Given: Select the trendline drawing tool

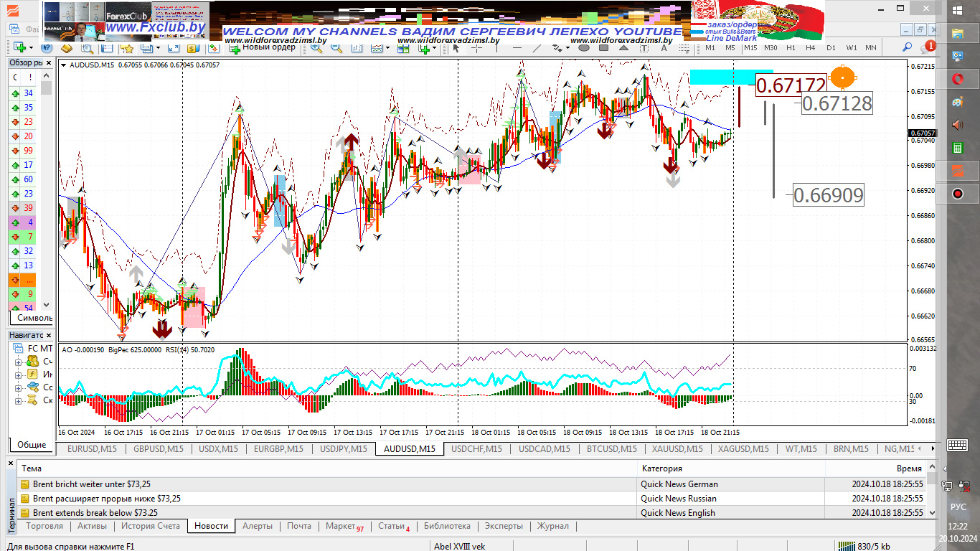Looking at the screenshot, I should [537, 48].
